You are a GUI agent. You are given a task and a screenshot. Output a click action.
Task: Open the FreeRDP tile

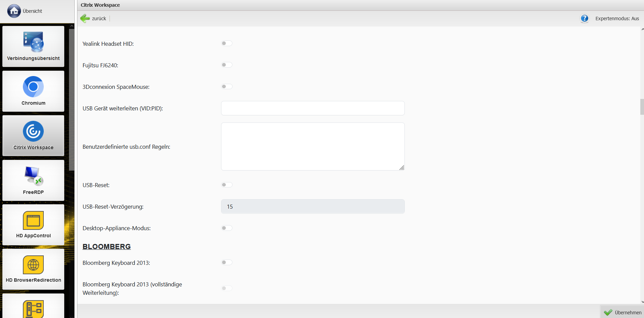tap(33, 180)
